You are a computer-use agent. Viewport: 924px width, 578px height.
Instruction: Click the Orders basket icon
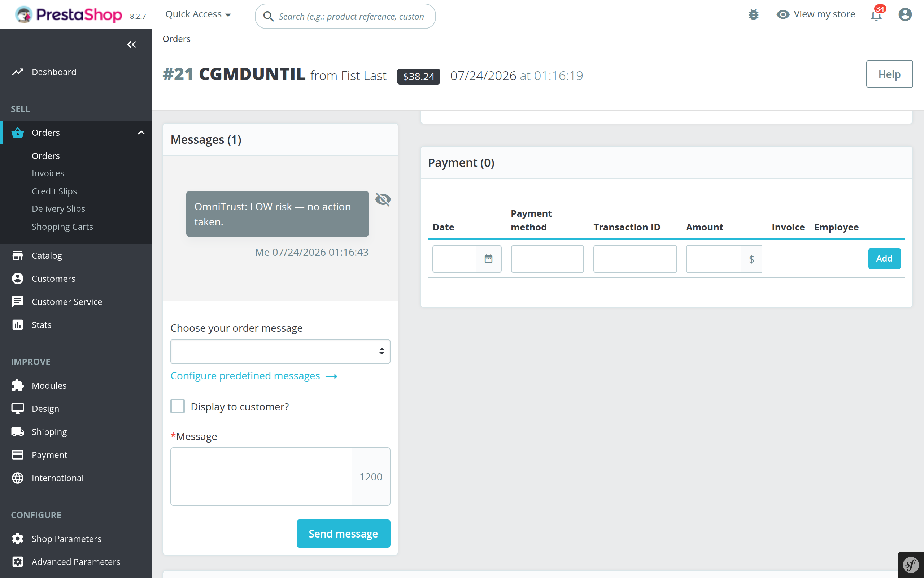18,133
